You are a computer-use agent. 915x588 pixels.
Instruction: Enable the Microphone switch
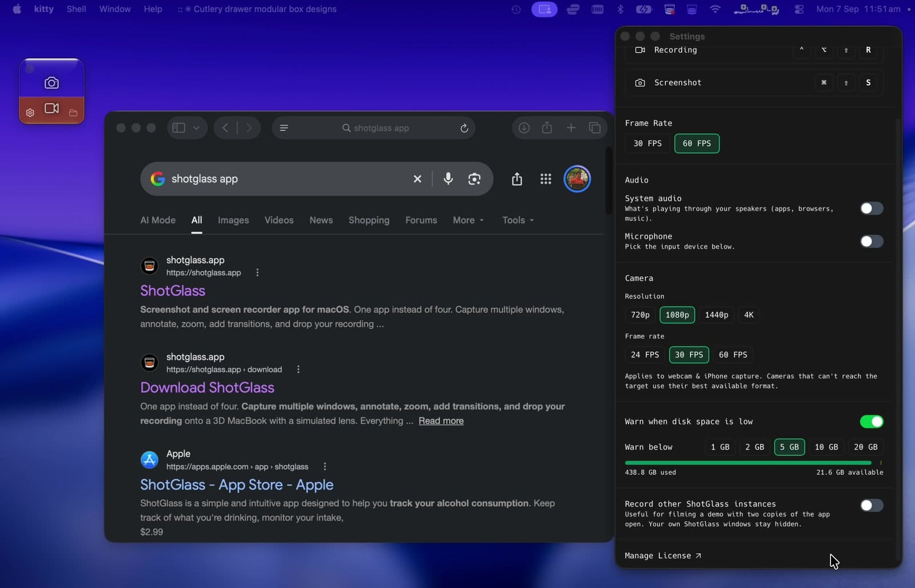tap(872, 241)
